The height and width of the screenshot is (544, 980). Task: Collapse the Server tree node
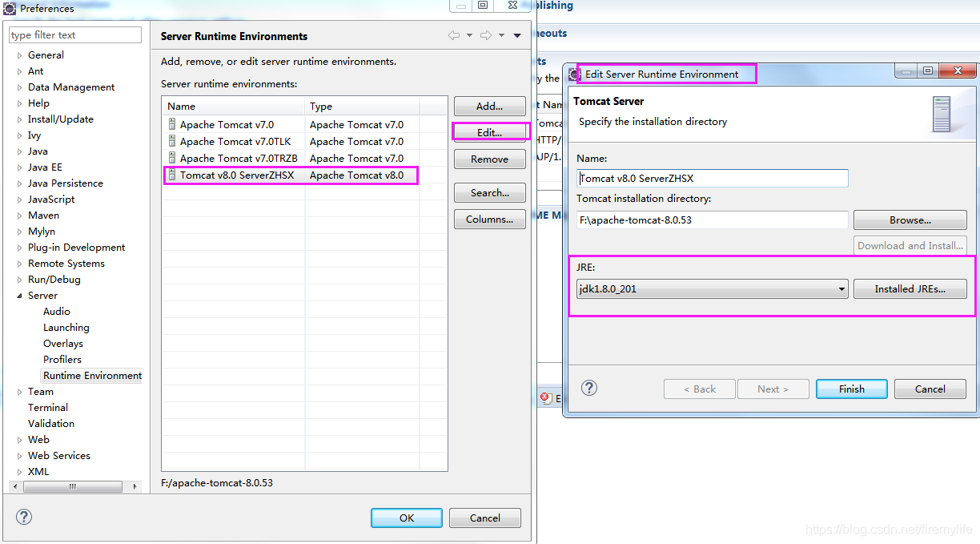point(20,296)
